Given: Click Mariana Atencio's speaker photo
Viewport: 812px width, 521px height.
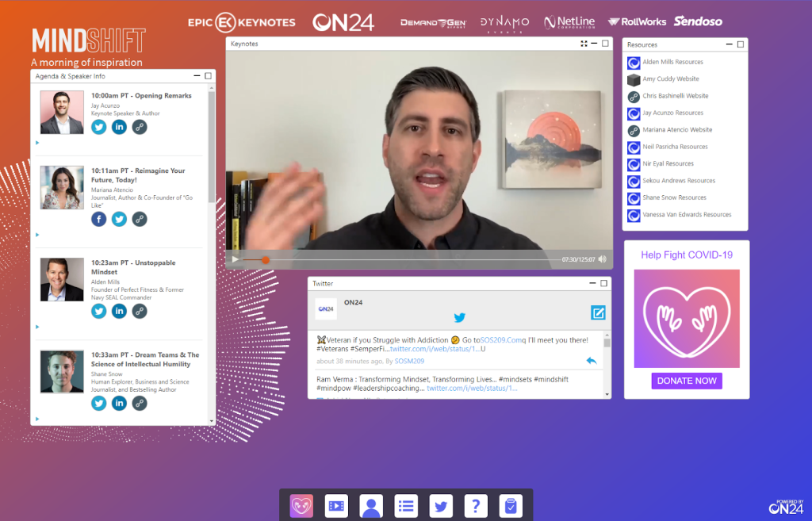Looking at the screenshot, I should tap(62, 187).
